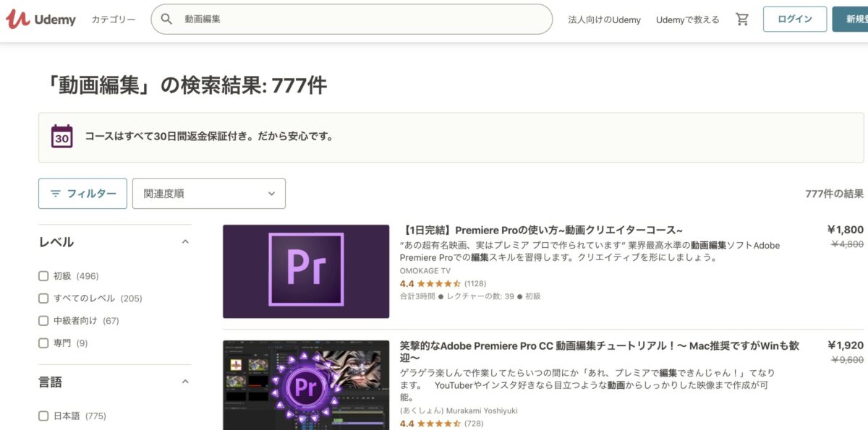Select the 専門 level checkbox
Image resolution: width=868 pixels, height=430 pixels.
tap(43, 343)
